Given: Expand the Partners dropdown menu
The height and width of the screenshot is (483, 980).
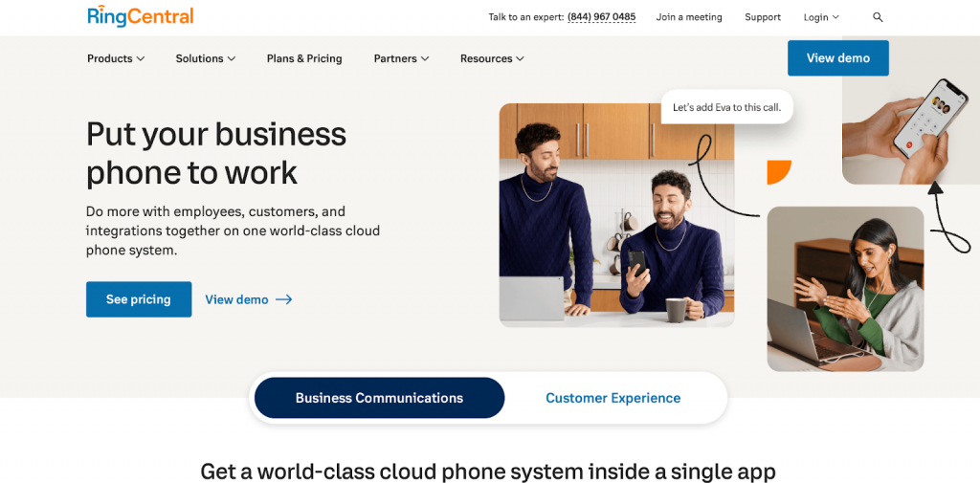Looking at the screenshot, I should click(x=401, y=58).
